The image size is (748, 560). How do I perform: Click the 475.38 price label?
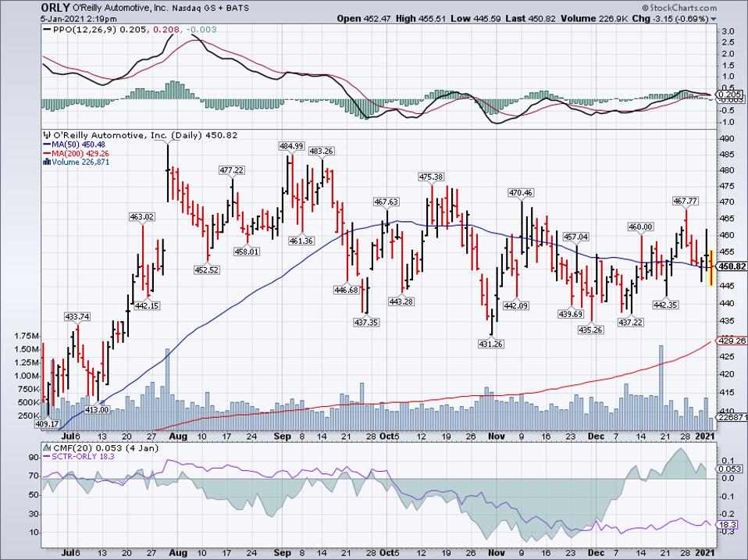(431, 177)
